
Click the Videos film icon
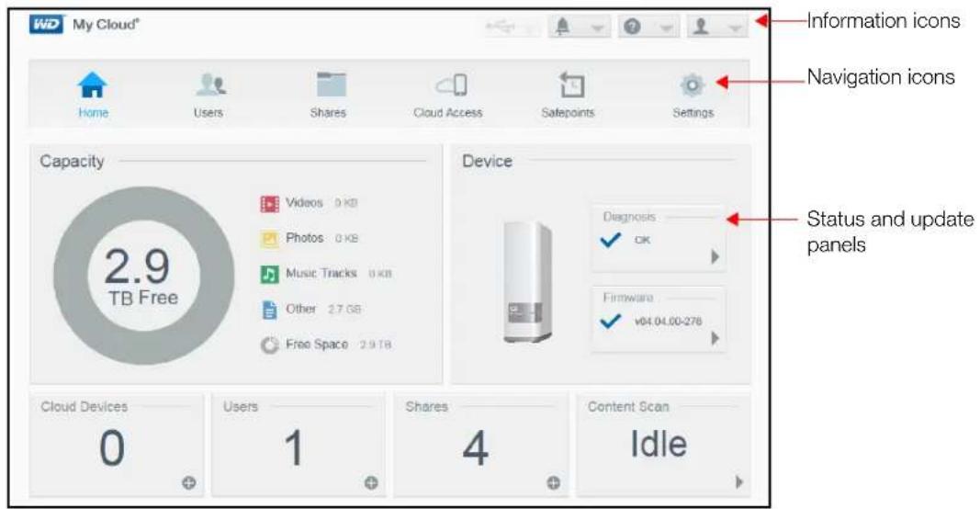269,203
